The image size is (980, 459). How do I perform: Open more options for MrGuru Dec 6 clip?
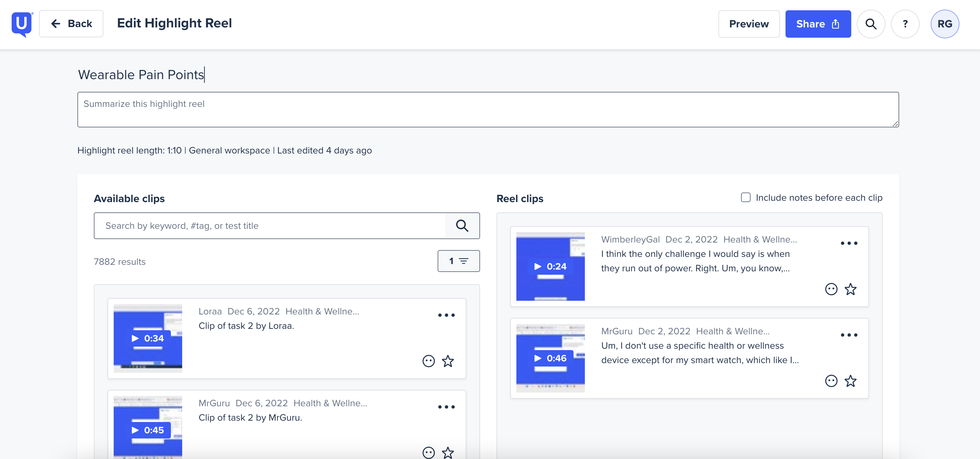tap(446, 407)
